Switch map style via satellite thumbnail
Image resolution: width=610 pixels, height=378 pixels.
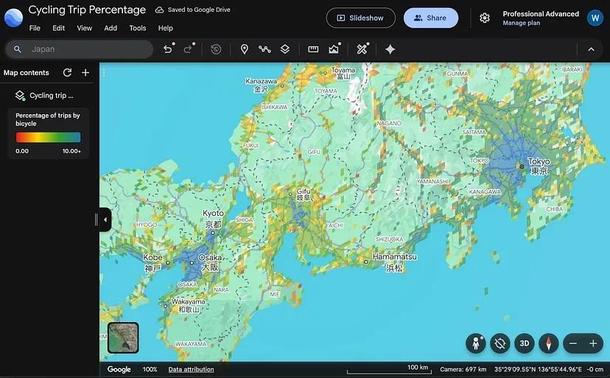coord(123,338)
